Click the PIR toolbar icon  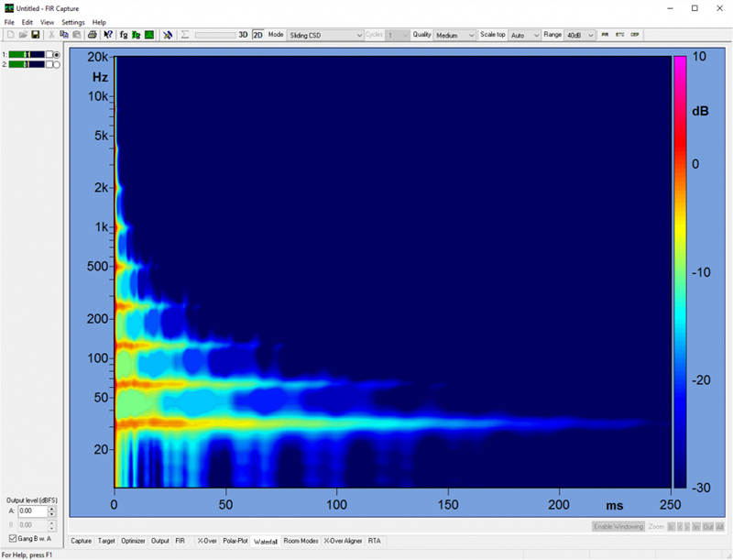point(605,35)
